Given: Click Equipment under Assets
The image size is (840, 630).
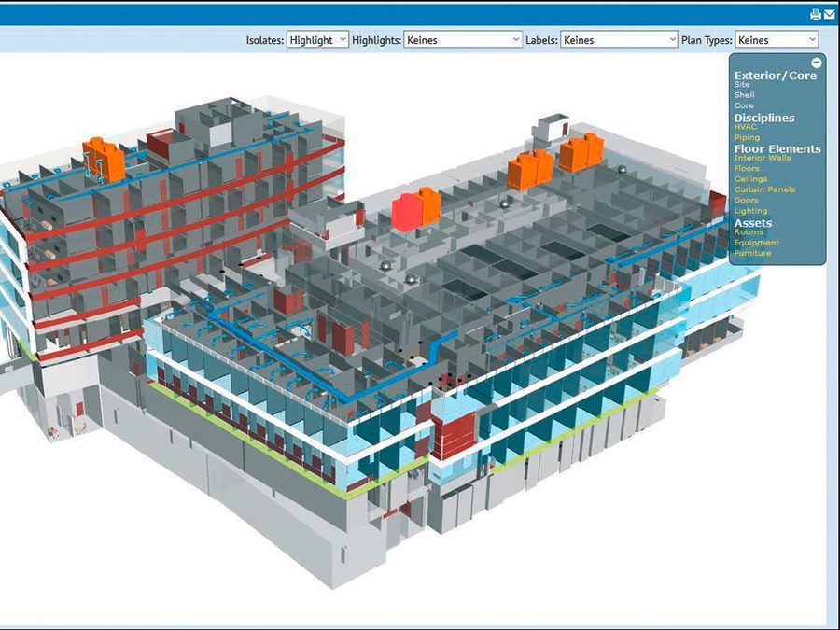Looking at the screenshot, I should (756, 243).
